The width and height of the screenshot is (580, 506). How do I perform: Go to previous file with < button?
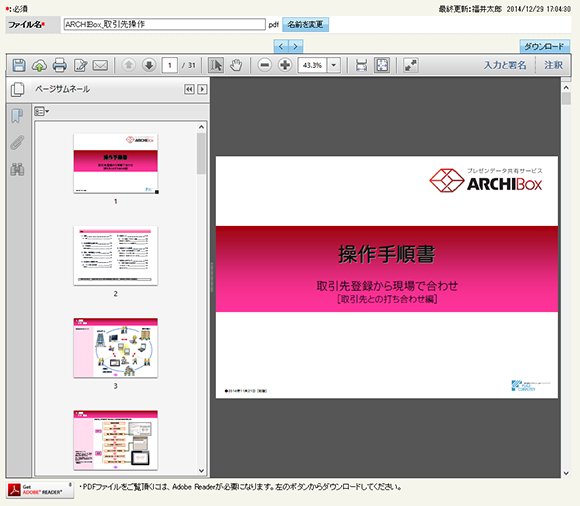pyautogui.click(x=281, y=46)
